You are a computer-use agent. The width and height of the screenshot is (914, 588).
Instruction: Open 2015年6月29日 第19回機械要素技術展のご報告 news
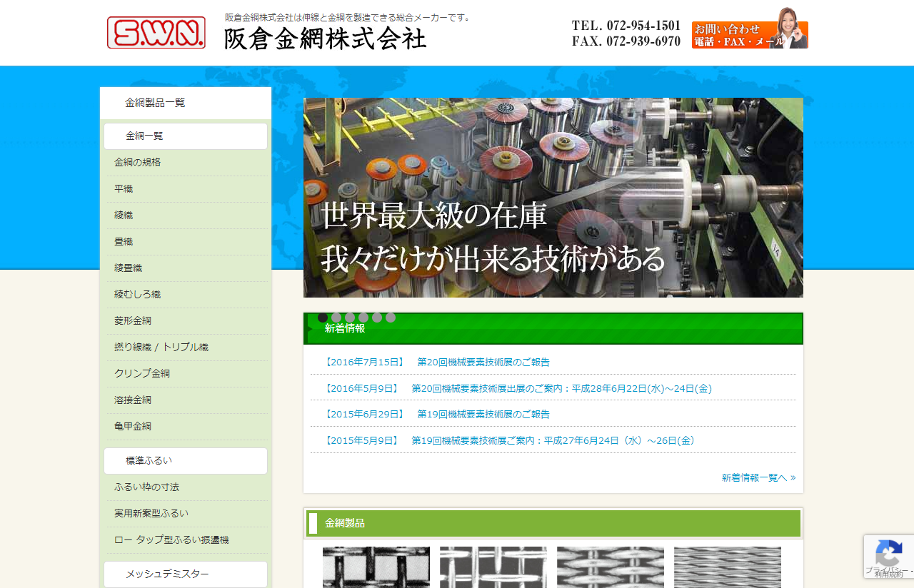pyautogui.click(x=436, y=415)
